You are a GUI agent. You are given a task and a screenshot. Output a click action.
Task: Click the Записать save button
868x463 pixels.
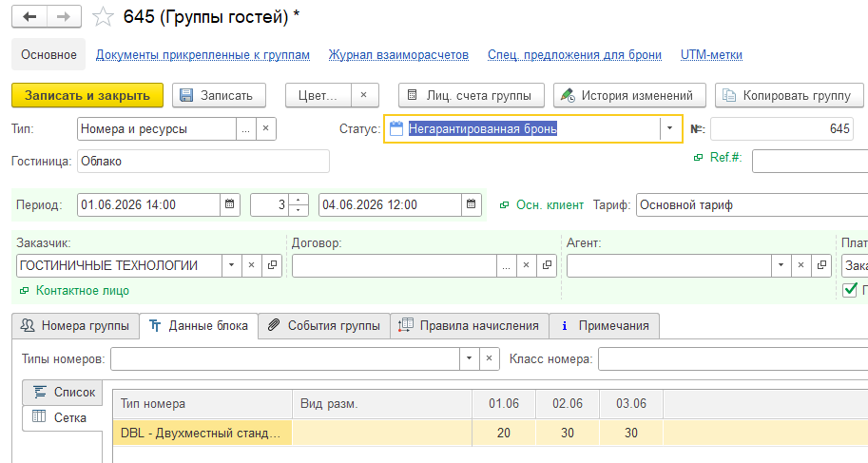(x=220, y=95)
